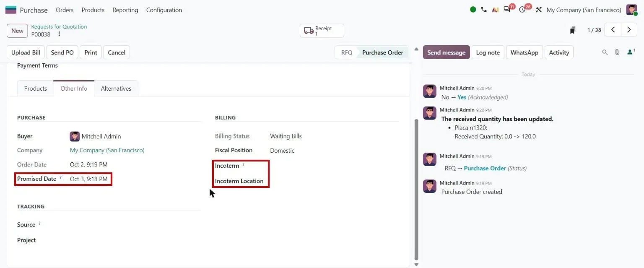Click the Print button
The height and width of the screenshot is (268, 644).
pyautogui.click(x=91, y=52)
